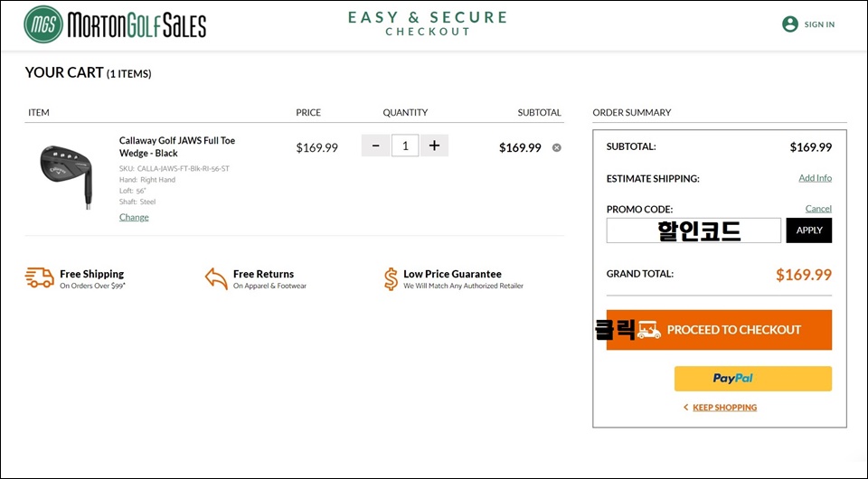Increase quantity with the plus button
The image size is (868, 479).
pos(435,146)
